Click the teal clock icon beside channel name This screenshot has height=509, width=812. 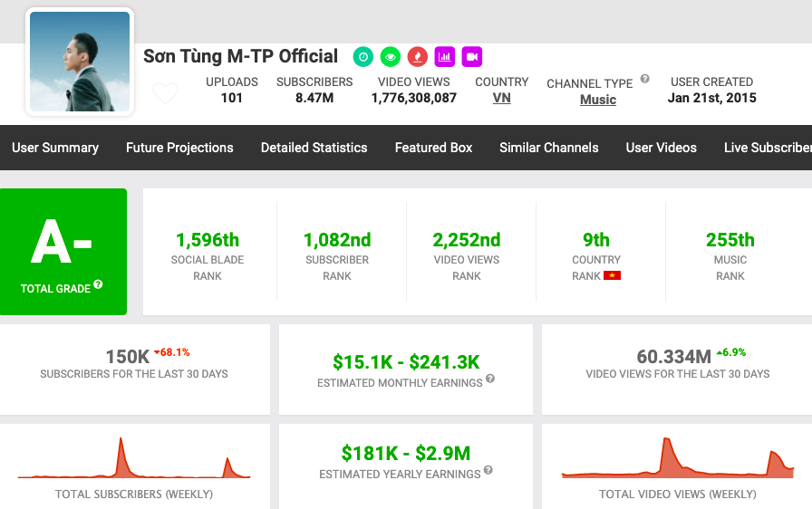[x=363, y=57]
